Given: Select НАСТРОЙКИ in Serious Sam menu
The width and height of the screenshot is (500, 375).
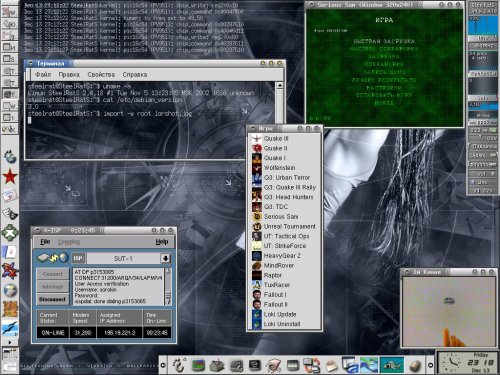Looking at the screenshot, I should (x=384, y=88).
